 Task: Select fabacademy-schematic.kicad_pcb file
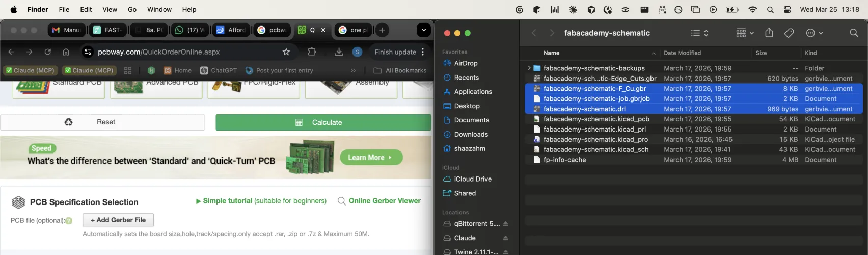[596, 119]
